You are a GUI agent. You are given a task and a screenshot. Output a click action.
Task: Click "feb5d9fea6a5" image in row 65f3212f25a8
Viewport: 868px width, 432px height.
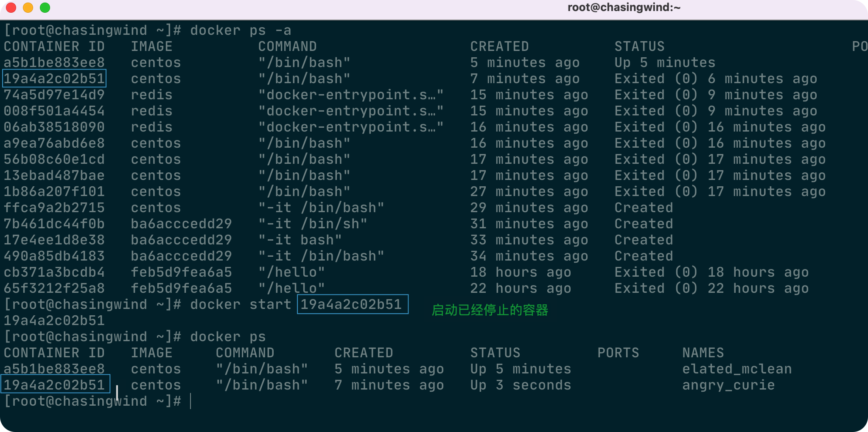click(181, 288)
